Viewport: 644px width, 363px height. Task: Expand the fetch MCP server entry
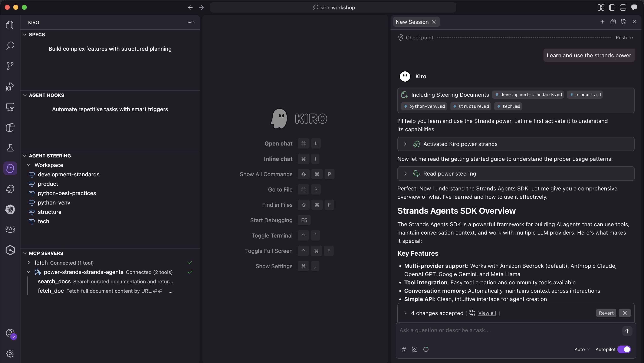pos(29,262)
